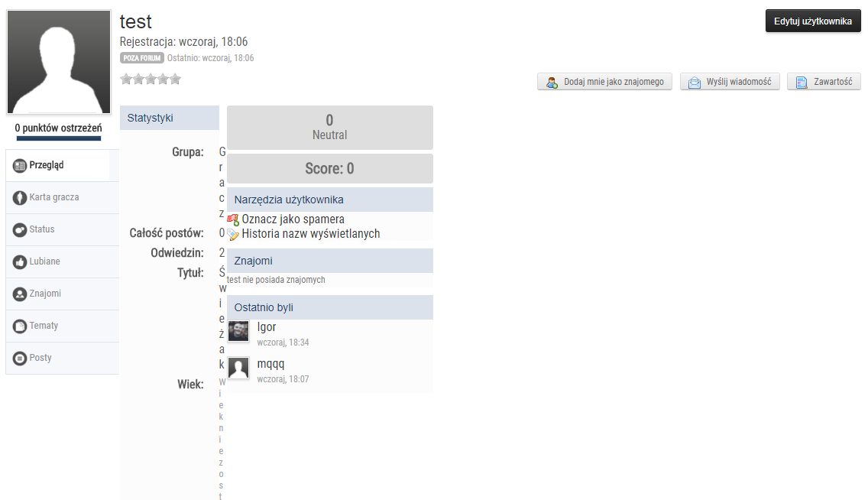Click the Wyślij wiadomość envelope icon

(x=695, y=83)
